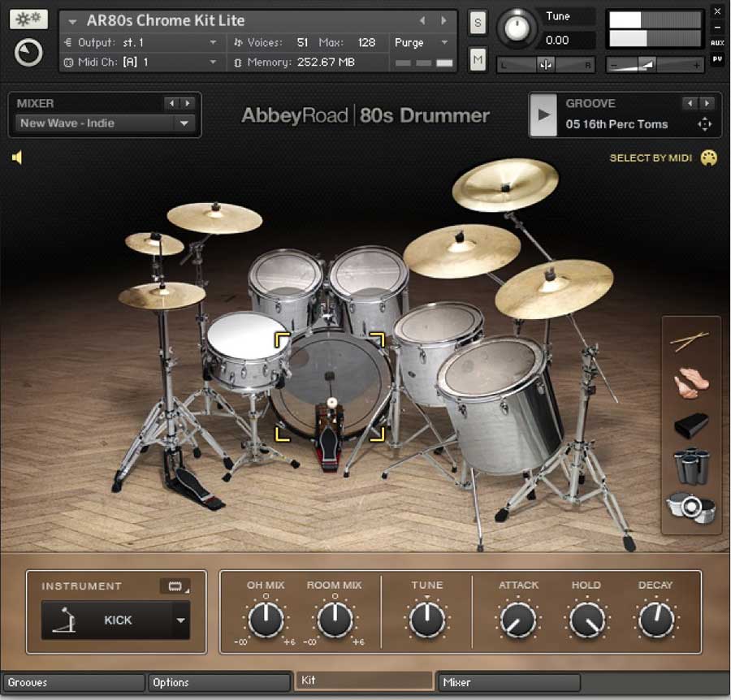
Task: Select the hi-hat cymbals
Action: point(162,296)
